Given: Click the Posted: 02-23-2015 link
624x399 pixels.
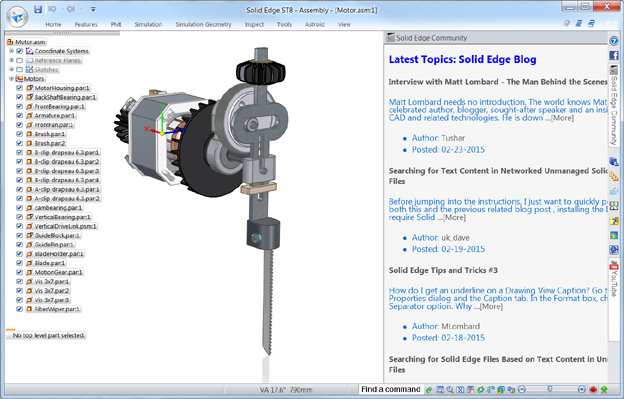Looking at the screenshot, I should [x=448, y=150].
